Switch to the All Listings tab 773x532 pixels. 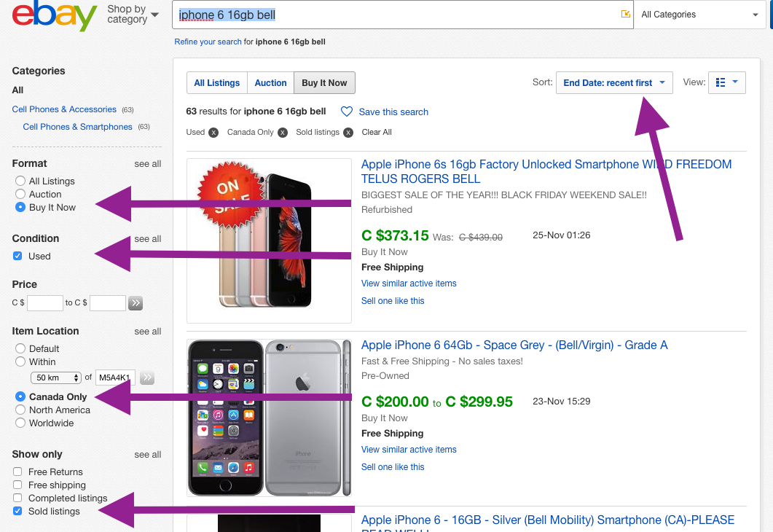[x=217, y=83]
